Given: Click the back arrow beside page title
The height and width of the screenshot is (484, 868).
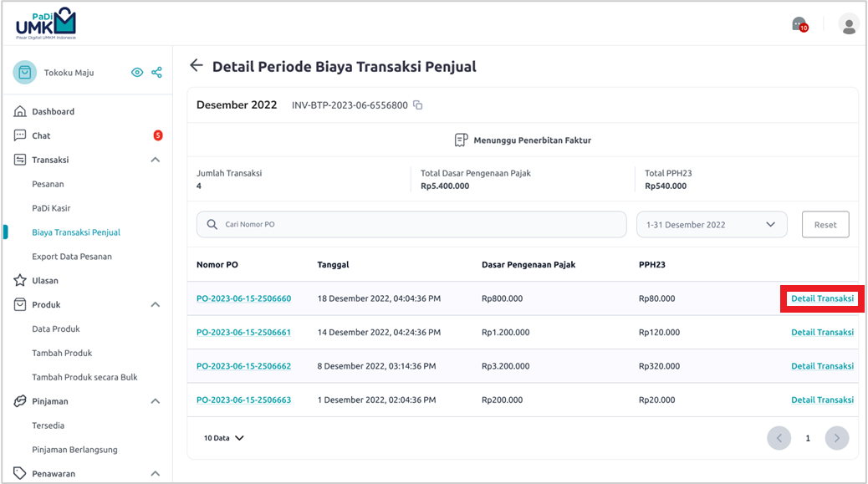Looking at the screenshot, I should coord(197,65).
